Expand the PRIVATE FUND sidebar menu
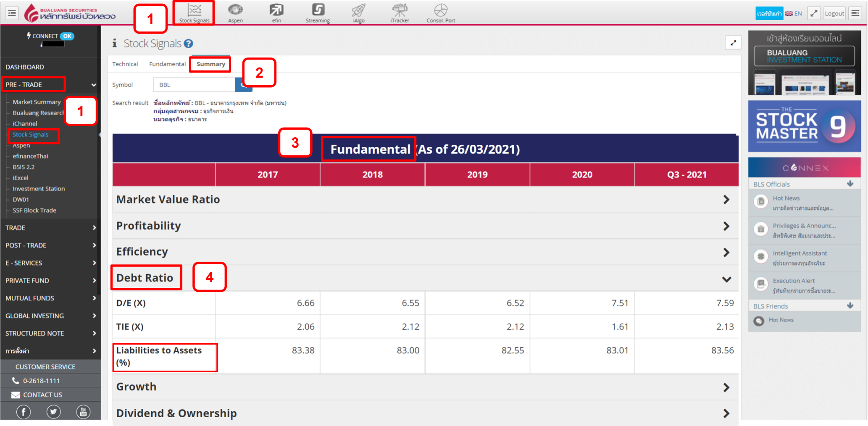Screen dimensions: 868x426 click(x=50, y=281)
